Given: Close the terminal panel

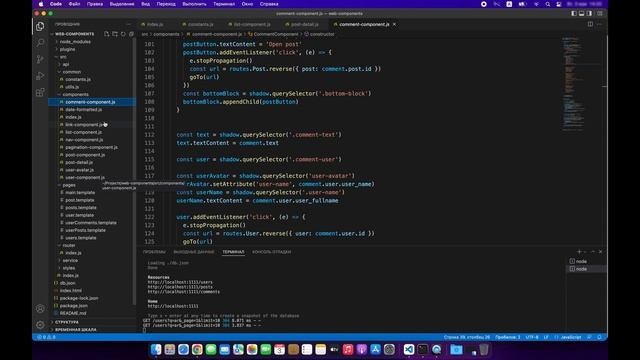Looking at the screenshot, I should (600, 252).
